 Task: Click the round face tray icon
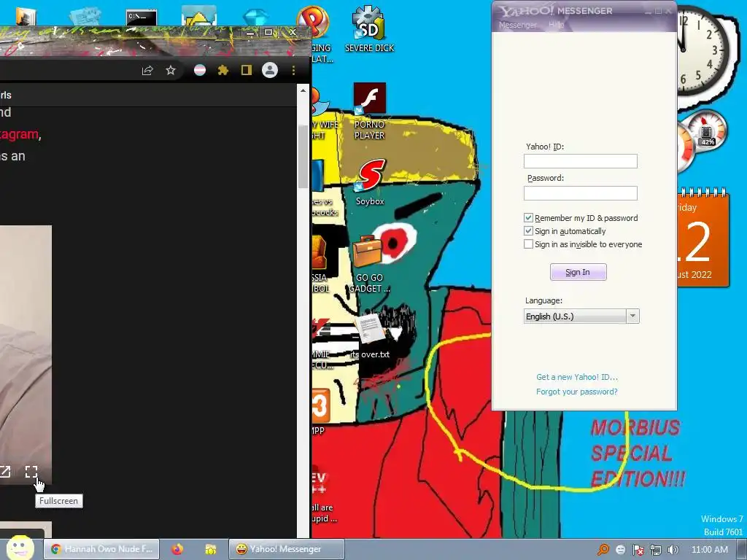coord(620,550)
